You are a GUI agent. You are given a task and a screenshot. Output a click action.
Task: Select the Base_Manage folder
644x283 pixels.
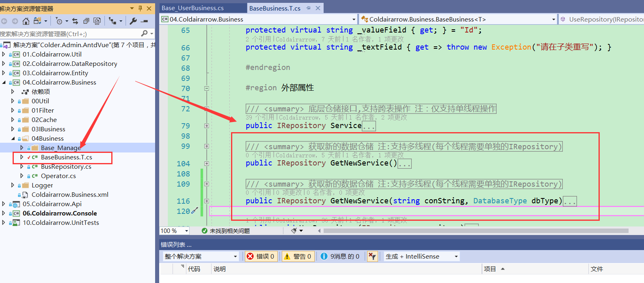pyautogui.click(x=61, y=148)
